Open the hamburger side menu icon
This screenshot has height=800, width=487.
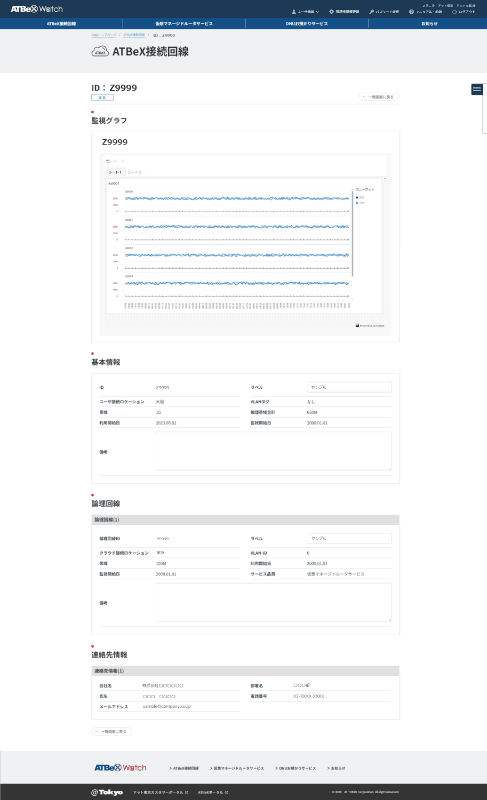[x=477, y=89]
